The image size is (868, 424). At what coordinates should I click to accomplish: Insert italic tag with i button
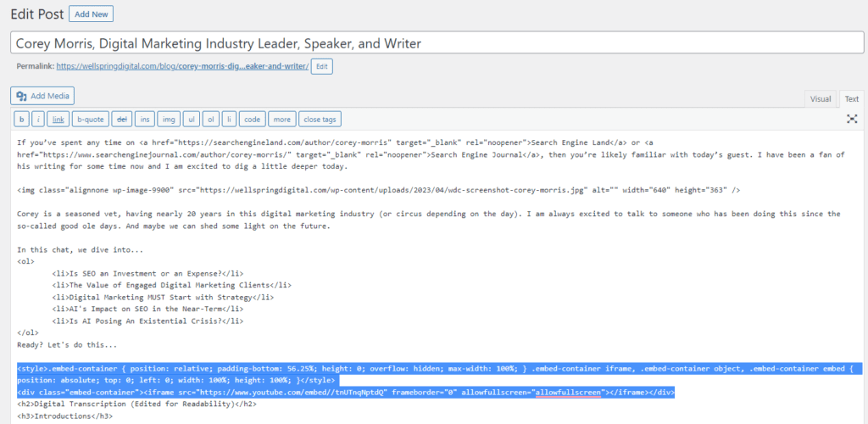pos(38,119)
